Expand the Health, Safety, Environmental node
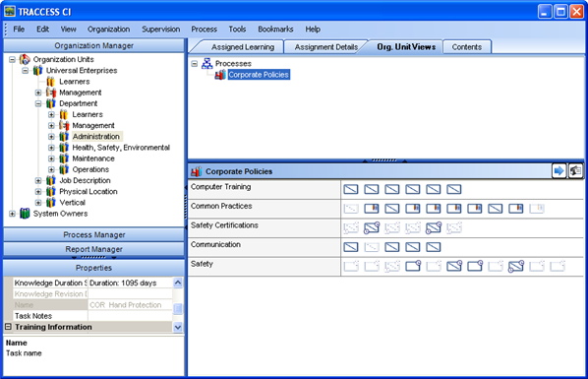This screenshot has height=379, width=588. point(51,148)
